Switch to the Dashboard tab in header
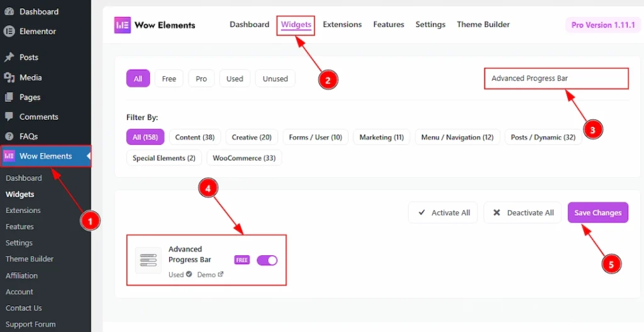 point(249,25)
